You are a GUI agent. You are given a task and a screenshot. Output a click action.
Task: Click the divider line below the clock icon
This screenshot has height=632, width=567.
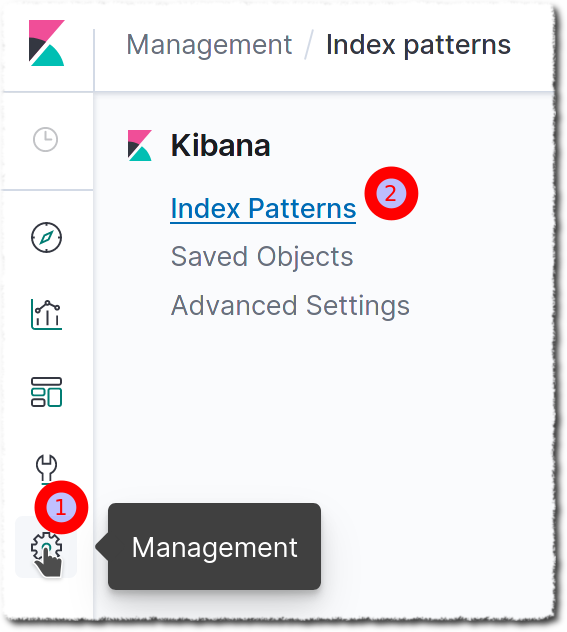pyautogui.click(x=48, y=189)
